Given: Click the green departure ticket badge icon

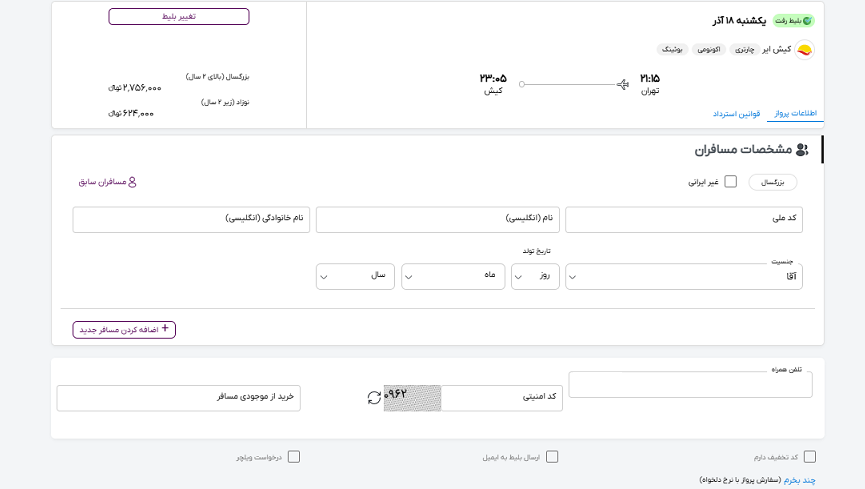Looking at the screenshot, I should 808,21.
